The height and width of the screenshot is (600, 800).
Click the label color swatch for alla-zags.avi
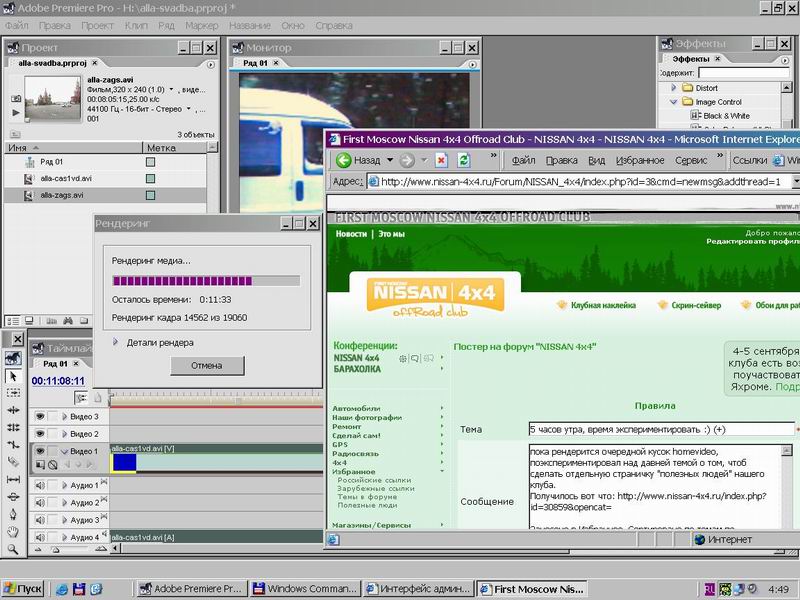click(151, 195)
